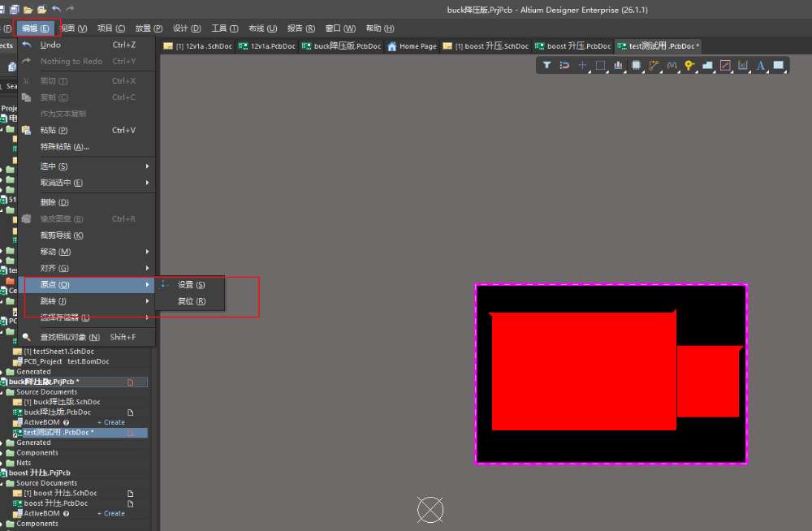Screen dimensions: 812x531
Task: Choose 复位 (R) in the origin submenu
Action: point(190,301)
